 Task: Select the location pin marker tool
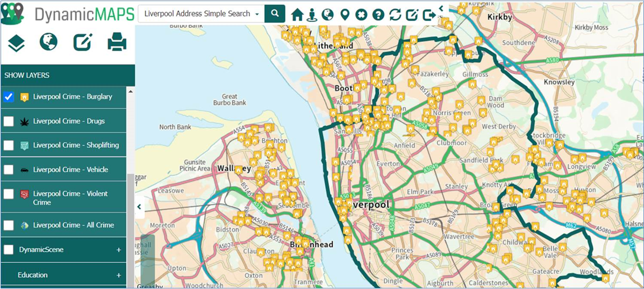[x=345, y=14]
